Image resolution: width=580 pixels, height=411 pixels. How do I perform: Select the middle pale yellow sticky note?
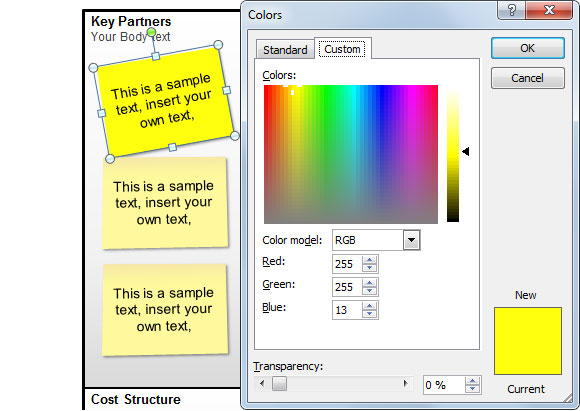[165, 203]
